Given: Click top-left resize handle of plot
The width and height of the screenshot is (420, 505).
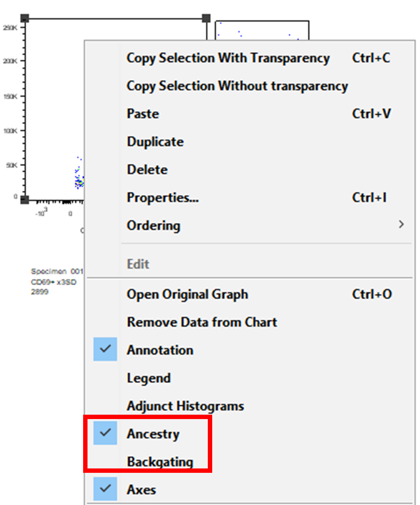Looking at the screenshot, I should (25, 18).
